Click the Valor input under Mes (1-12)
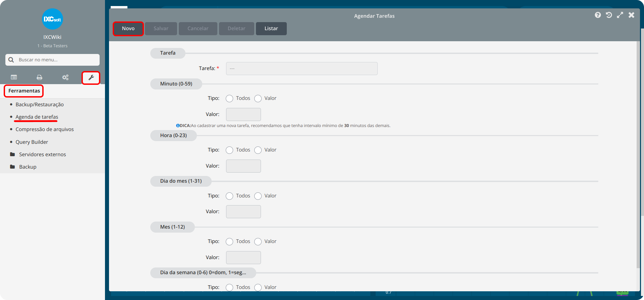 coord(244,257)
